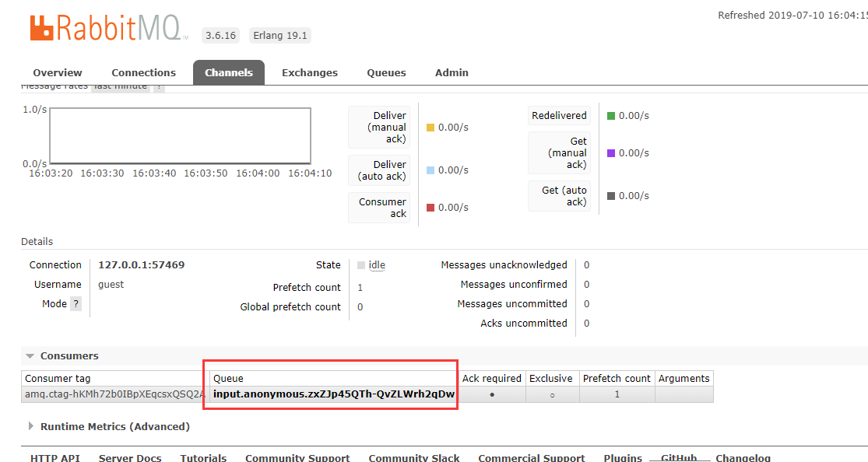Open the Changelog link
The image size is (868, 462).
tap(743, 457)
